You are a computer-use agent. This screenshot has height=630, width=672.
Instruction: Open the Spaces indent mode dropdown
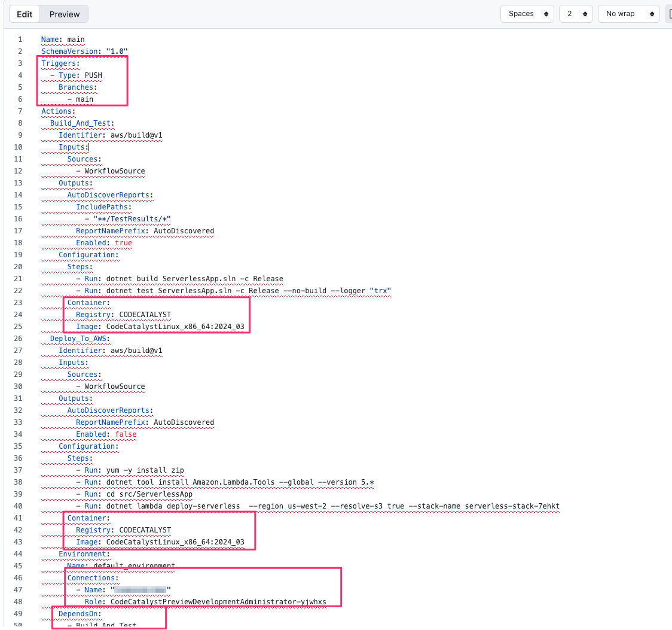point(527,14)
